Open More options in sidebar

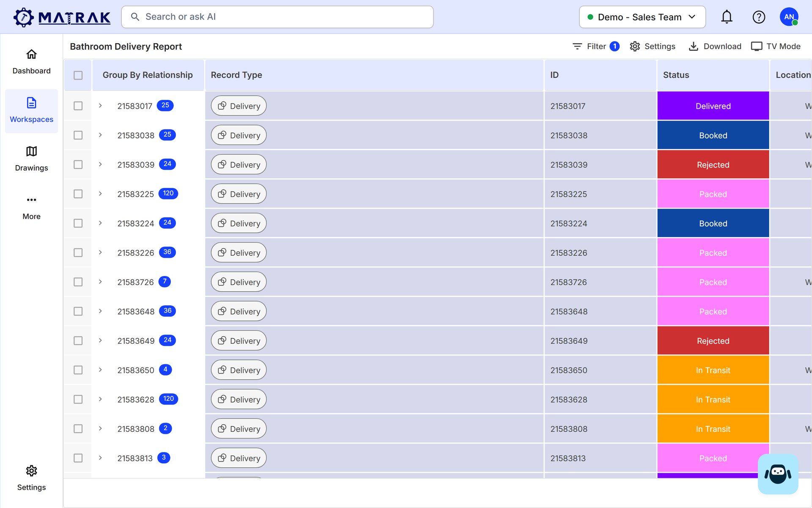(31, 207)
